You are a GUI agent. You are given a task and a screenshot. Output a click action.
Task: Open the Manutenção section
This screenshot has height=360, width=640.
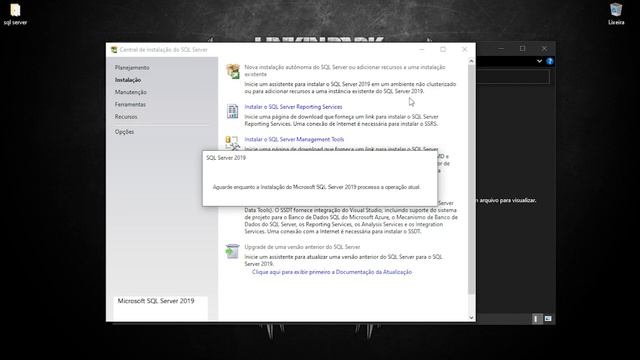tap(131, 92)
